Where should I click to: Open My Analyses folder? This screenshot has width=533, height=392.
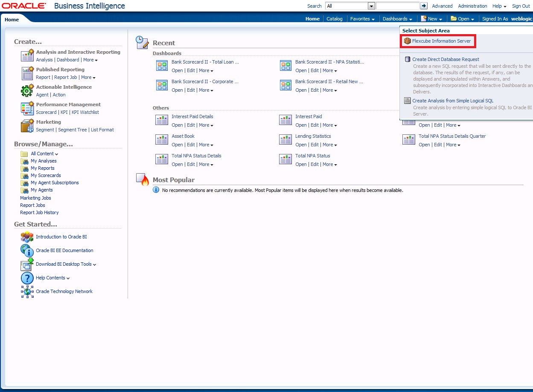(44, 161)
